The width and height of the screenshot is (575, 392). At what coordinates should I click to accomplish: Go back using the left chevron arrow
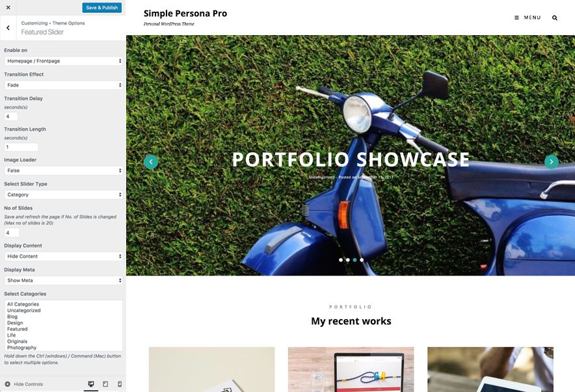(8, 28)
